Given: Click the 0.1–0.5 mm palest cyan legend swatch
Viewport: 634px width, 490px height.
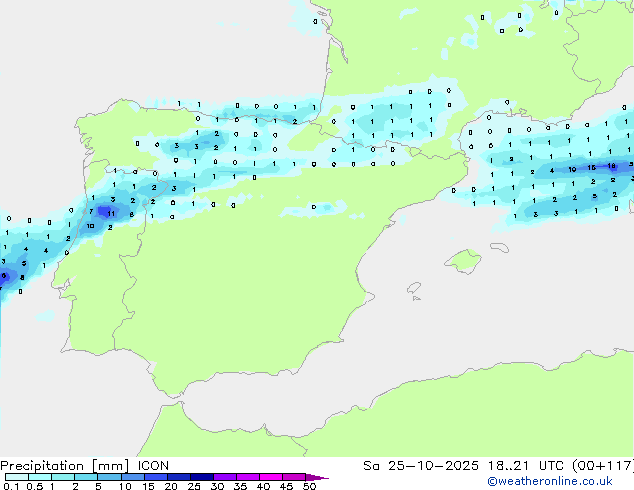Looking at the screenshot, I should tap(17, 477).
